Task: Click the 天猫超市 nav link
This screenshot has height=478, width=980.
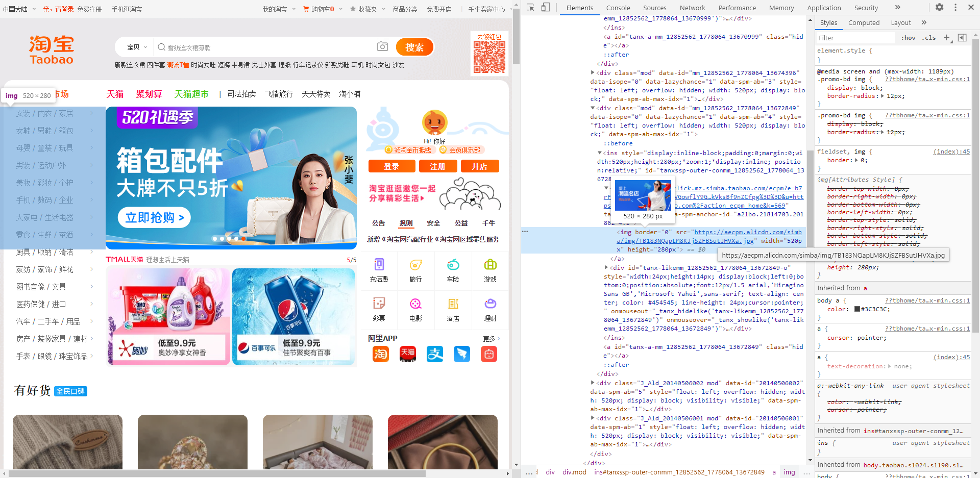Action: [191, 94]
